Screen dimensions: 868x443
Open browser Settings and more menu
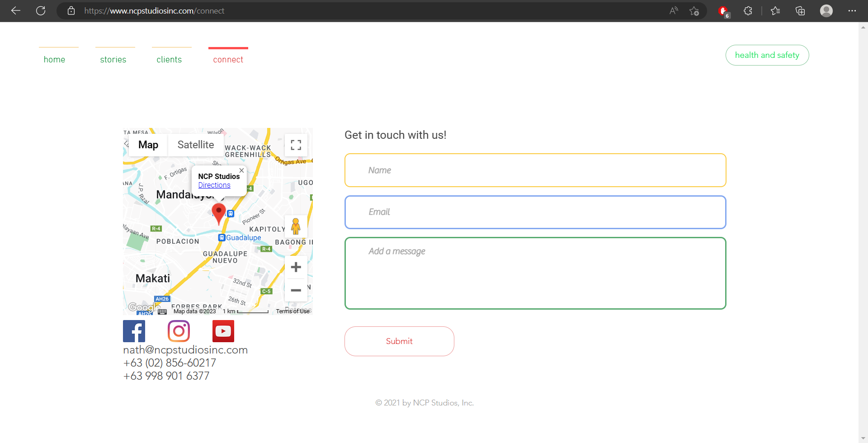(x=852, y=11)
